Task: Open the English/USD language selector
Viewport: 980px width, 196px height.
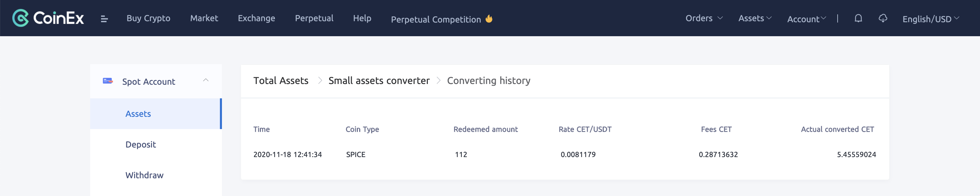Action: tap(930, 19)
